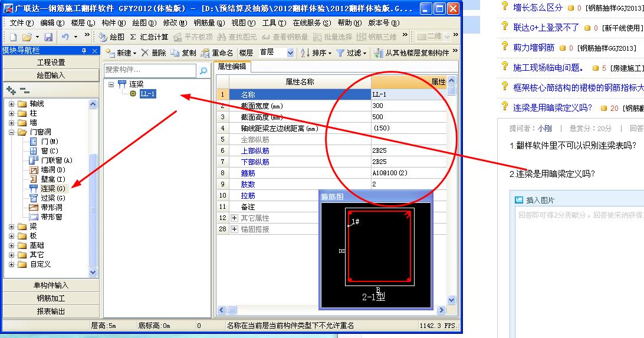This screenshot has height=338, width=644.
Task: Select the 窗(C) window item
Action: (45, 151)
